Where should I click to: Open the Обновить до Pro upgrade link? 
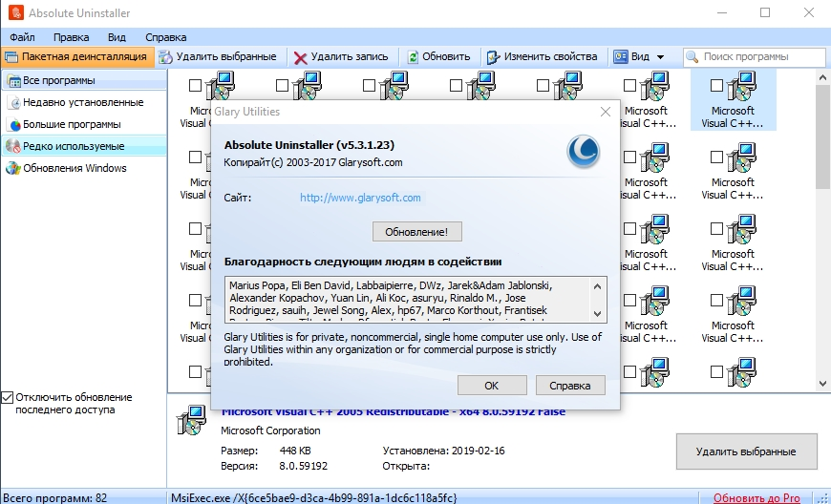coord(756,497)
